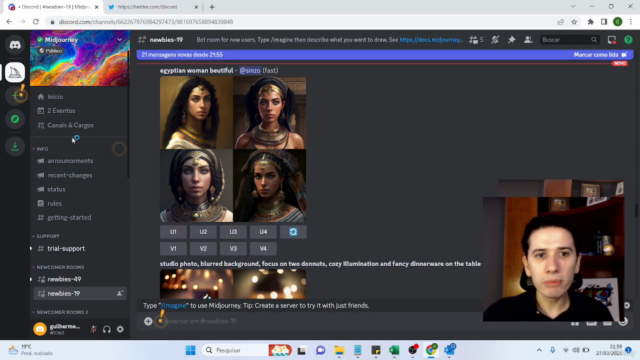Click the U4 upscale button

coord(263,232)
